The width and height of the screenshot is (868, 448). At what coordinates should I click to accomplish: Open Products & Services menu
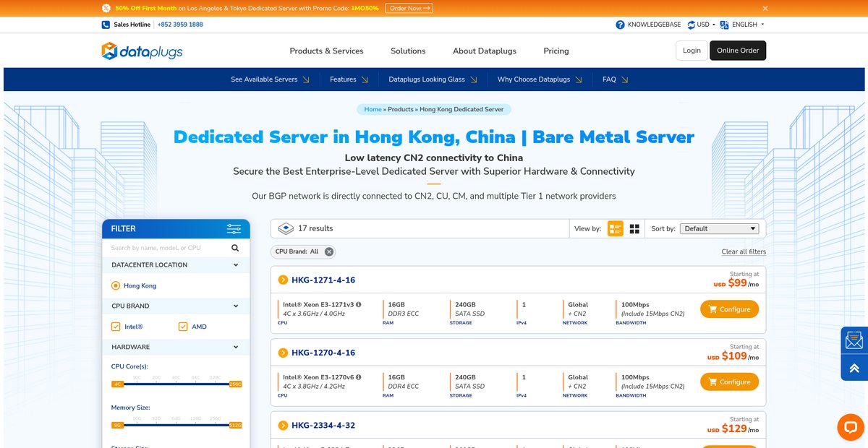click(x=326, y=51)
